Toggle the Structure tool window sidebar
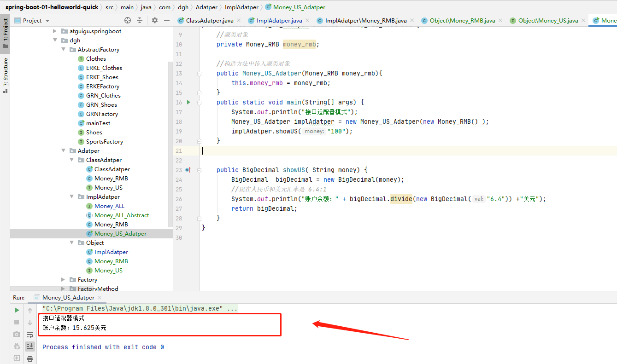Screen dimensions: 617x364 point(5,71)
